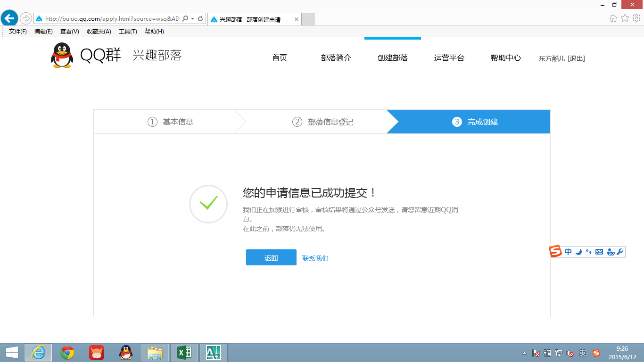Open favorites with the star icon
This screenshot has height=362, width=644.
(x=625, y=18)
